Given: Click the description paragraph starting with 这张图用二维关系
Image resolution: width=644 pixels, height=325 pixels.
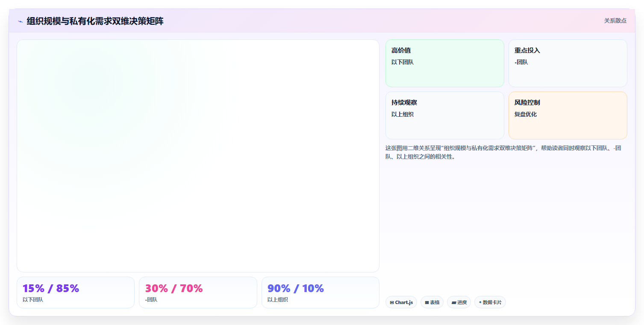Looking at the screenshot, I should pos(506,152).
